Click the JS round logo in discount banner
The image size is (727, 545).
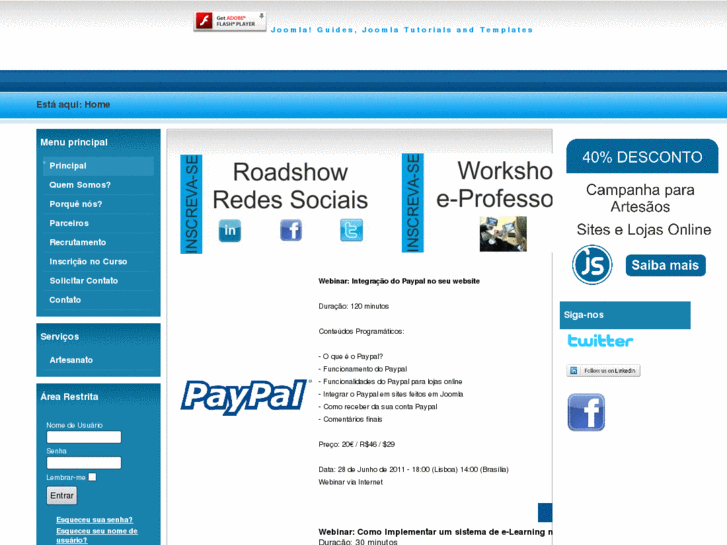[592, 265]
